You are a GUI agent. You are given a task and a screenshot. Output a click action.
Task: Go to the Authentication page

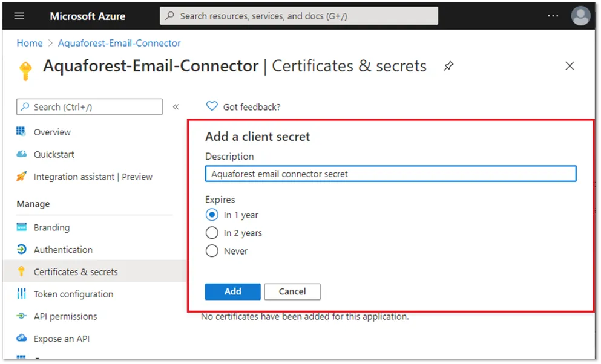point(63,249)
